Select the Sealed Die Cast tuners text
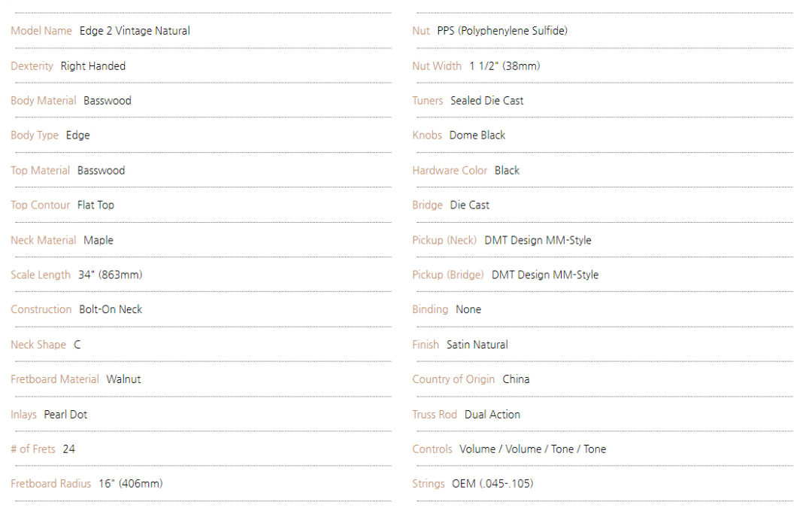Viewport: 812px width, 508px height. [486, 101]
